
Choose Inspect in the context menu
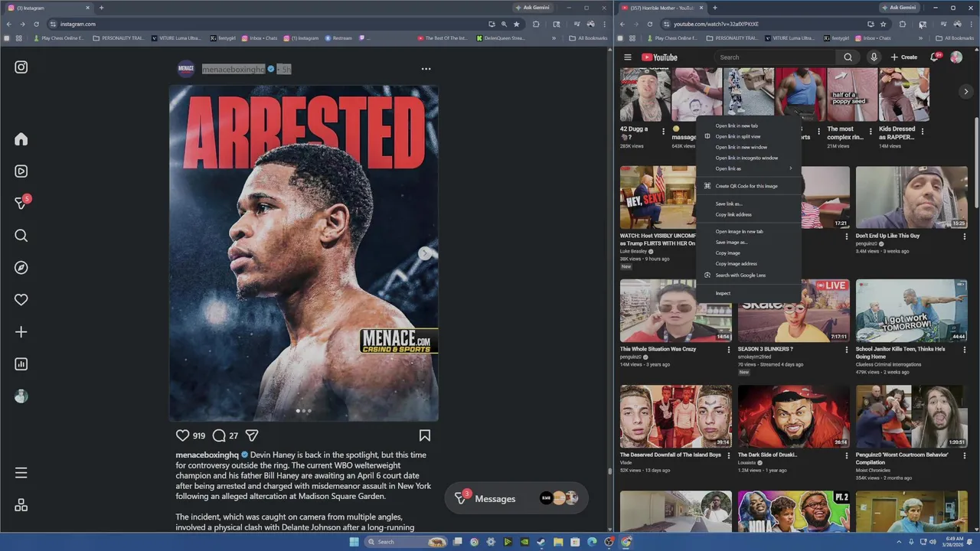748,293
